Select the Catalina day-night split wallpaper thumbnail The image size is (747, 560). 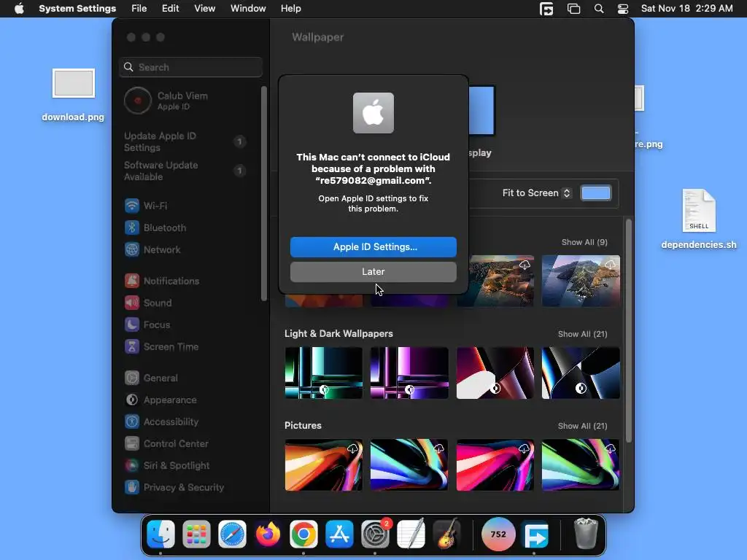click(x=581, y=281)
